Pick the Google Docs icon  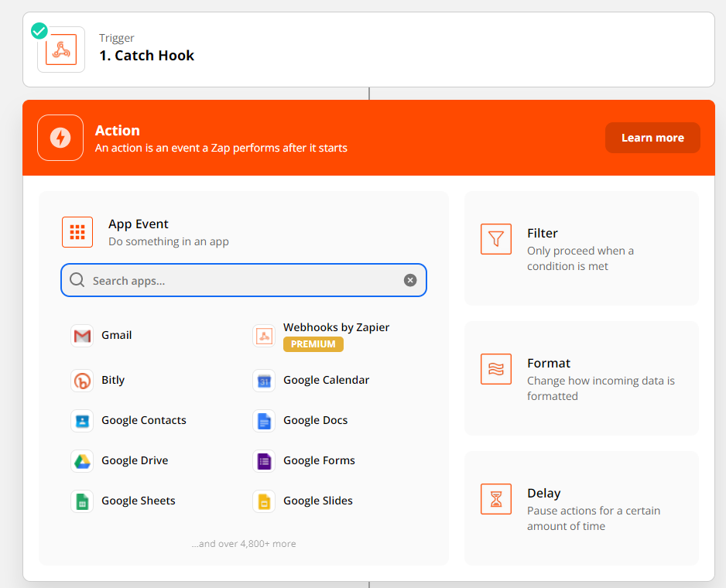264,421
